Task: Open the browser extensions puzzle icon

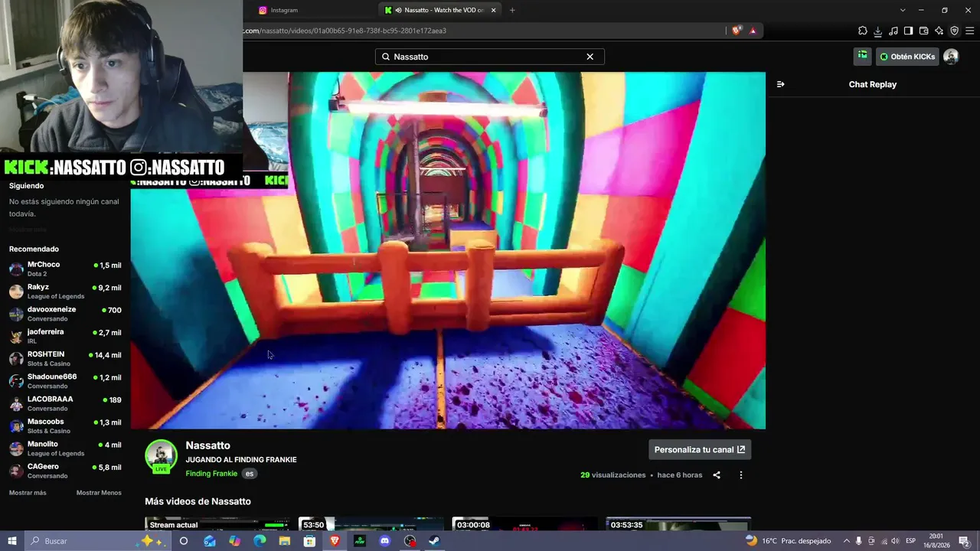Action: tap(863, 31)
